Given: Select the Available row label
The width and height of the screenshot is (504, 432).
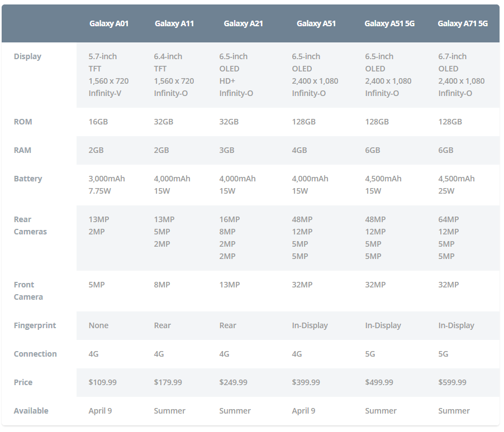Looking at the screenshot, I should pos(31,411).
